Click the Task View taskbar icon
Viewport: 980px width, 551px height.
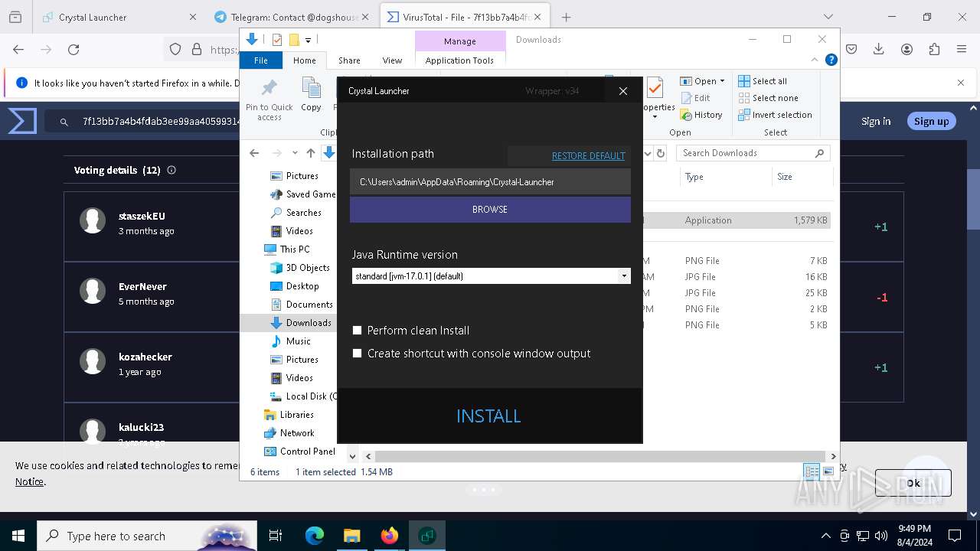276,536
